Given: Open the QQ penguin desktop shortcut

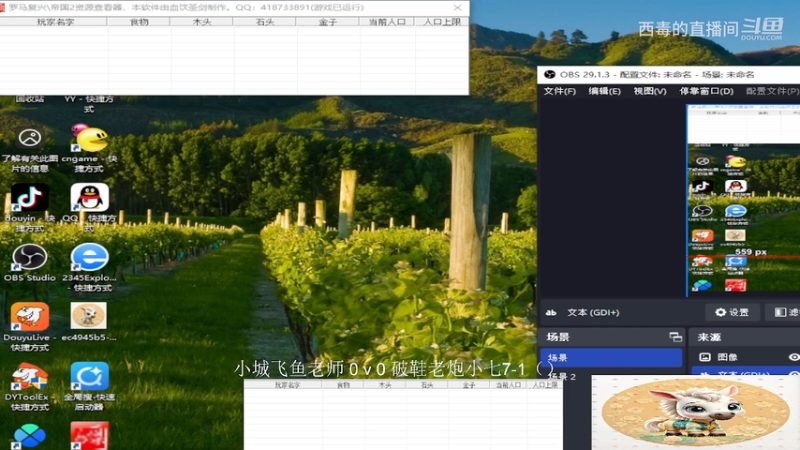Looking at the screenshot, I should [x=89, y=207].
